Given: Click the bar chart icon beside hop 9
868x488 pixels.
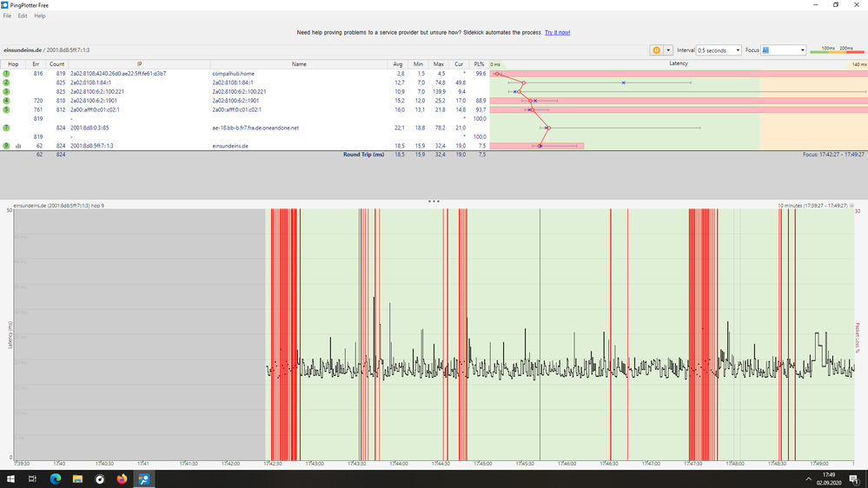Looking at the screenshot, I should tap(18, 146).
